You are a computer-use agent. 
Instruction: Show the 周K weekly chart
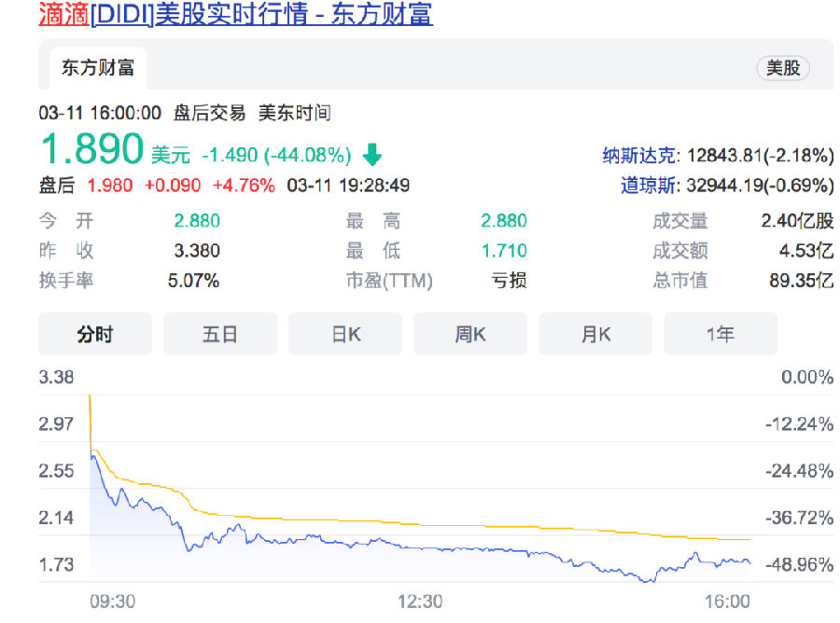[x=470, y=334]
